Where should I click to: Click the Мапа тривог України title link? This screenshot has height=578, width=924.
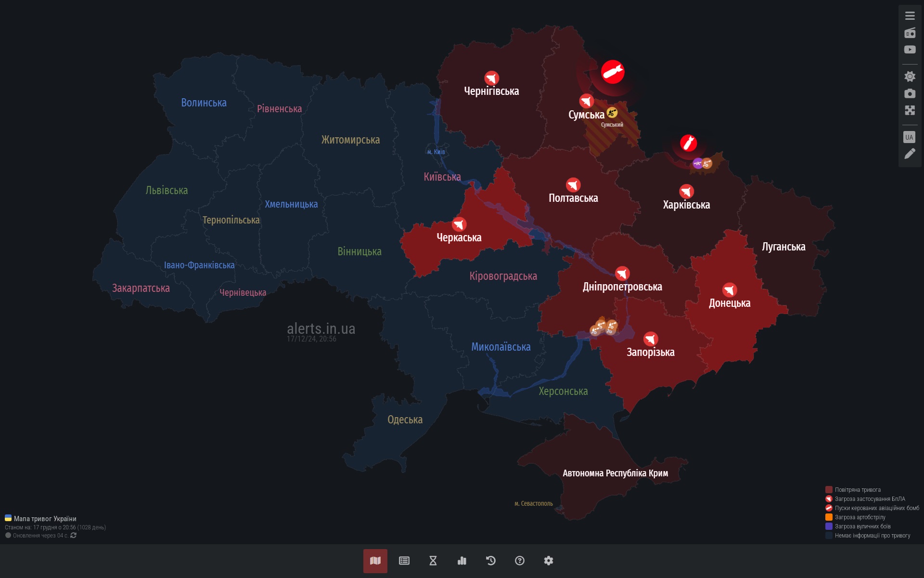45,519
